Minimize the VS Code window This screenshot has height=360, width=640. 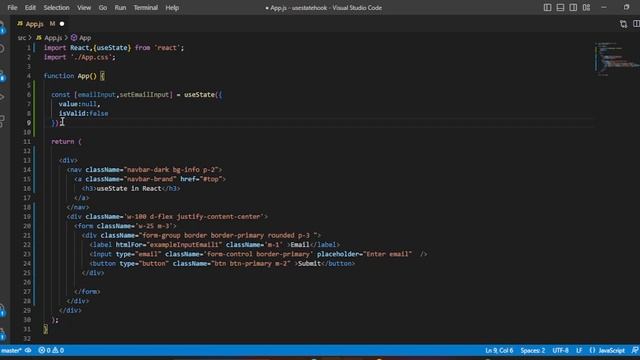[604, 7]
